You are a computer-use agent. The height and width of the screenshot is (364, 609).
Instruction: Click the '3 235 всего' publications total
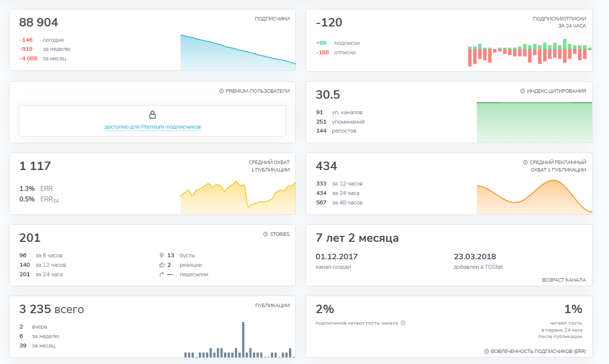click(x=51, y=309)
